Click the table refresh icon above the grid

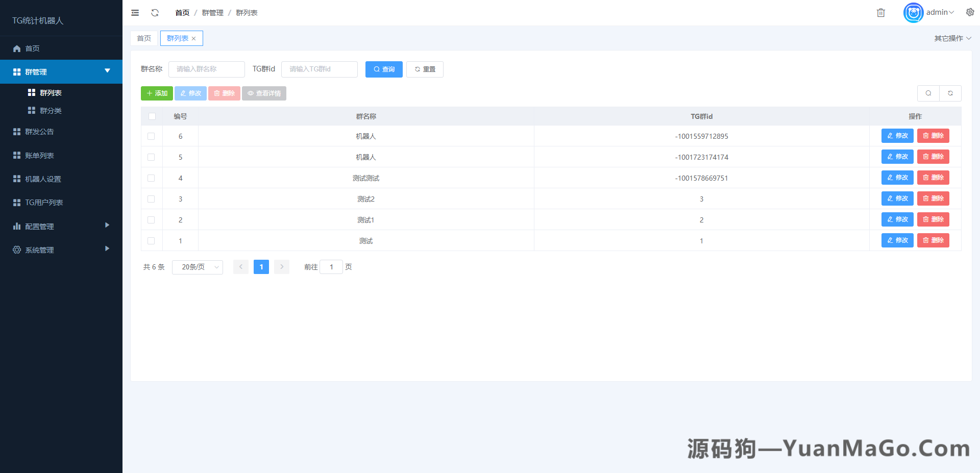950,93
